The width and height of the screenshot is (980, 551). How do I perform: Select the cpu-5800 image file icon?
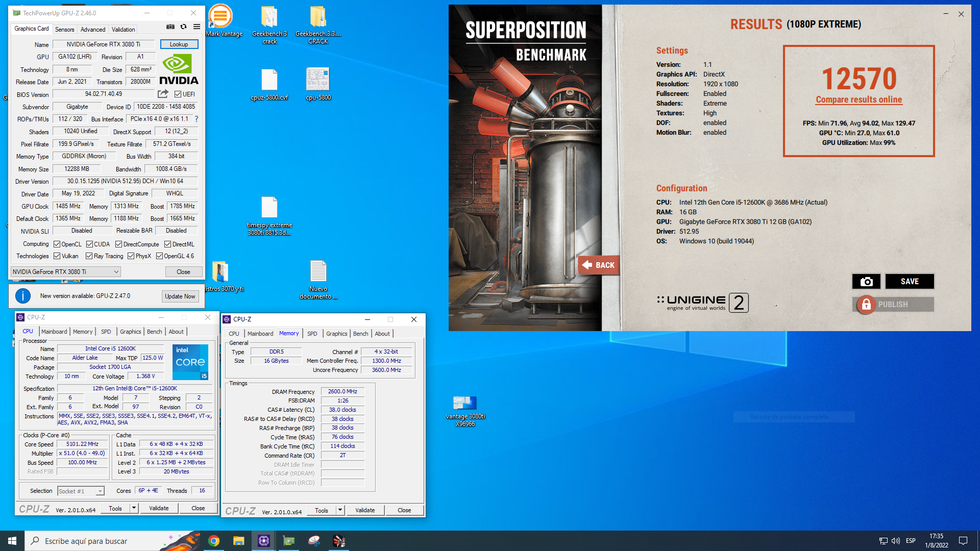click(318, 80)
